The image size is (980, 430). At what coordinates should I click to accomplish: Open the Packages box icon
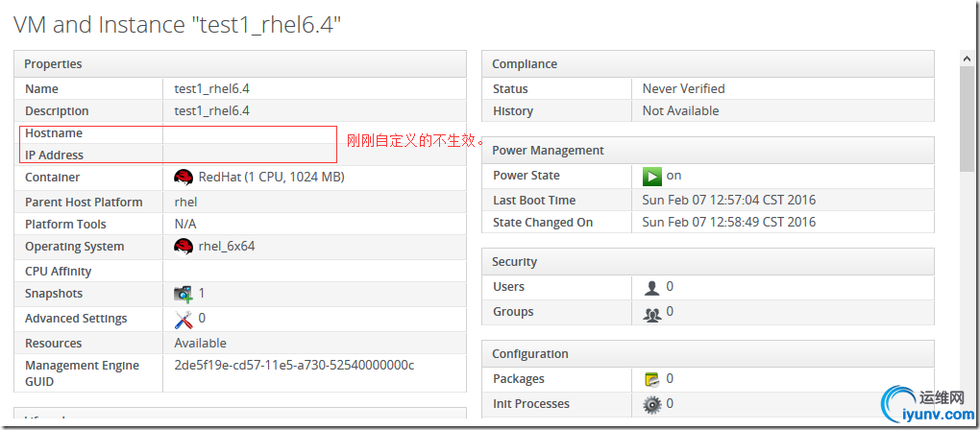652,379
